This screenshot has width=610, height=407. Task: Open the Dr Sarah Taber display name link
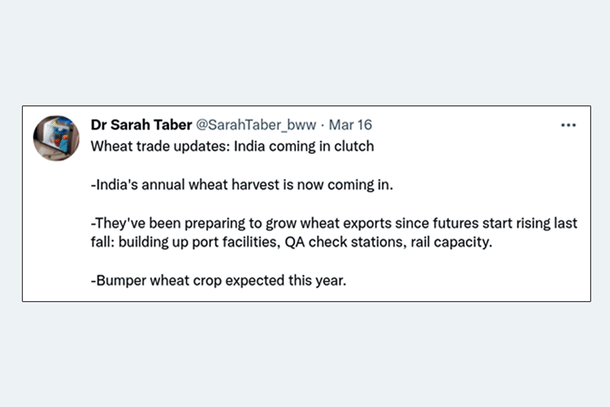click(139, 126)
